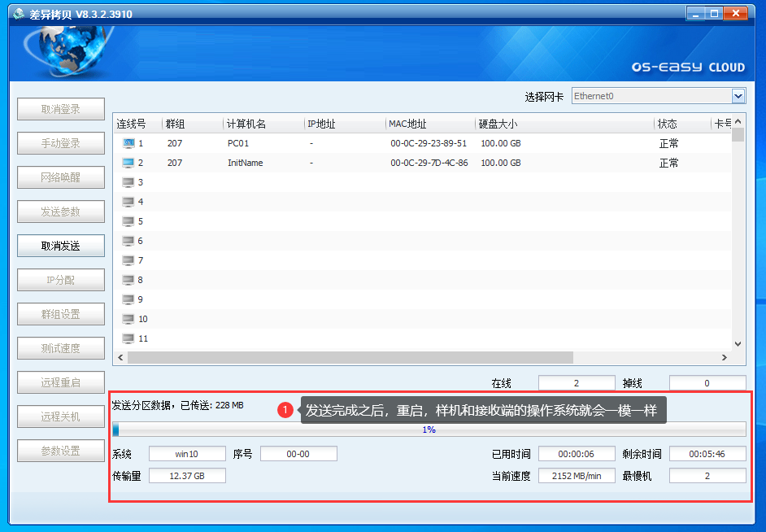This screenshot has width=766, height=532.
Task: Click the 取消登录 button
Action: (61, 109)
